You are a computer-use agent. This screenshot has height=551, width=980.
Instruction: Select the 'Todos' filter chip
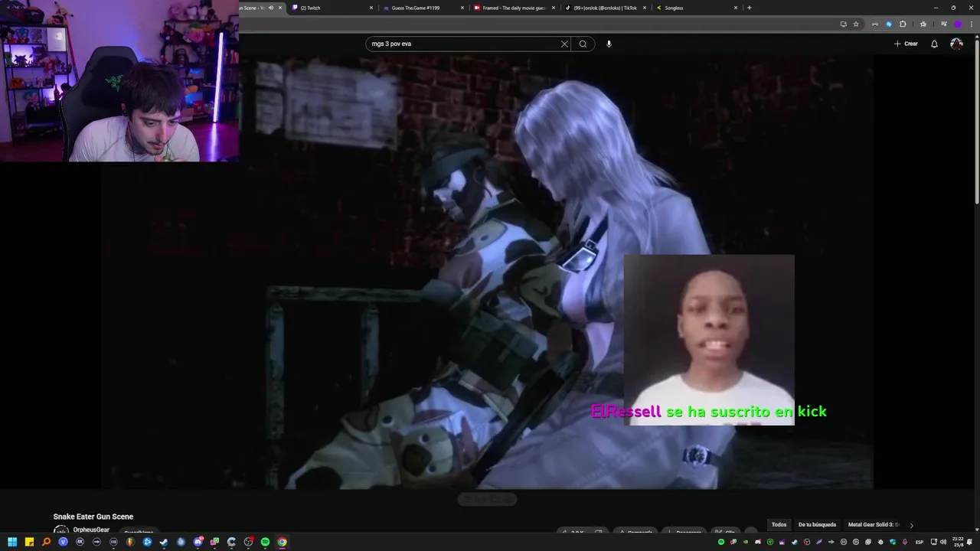[779, 525]
